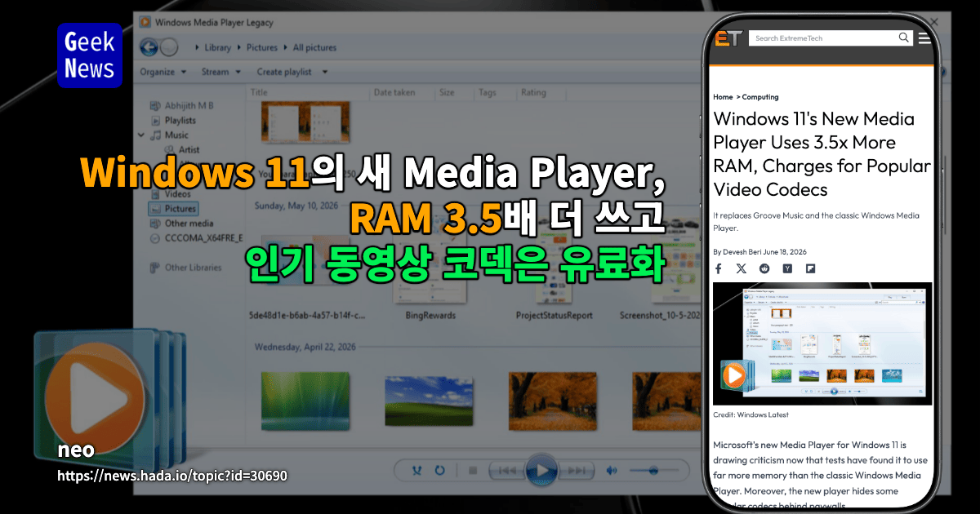This screenshot has width=980, height=514.
Task: Select Artist under Music
Action: [x=181, y=150]
